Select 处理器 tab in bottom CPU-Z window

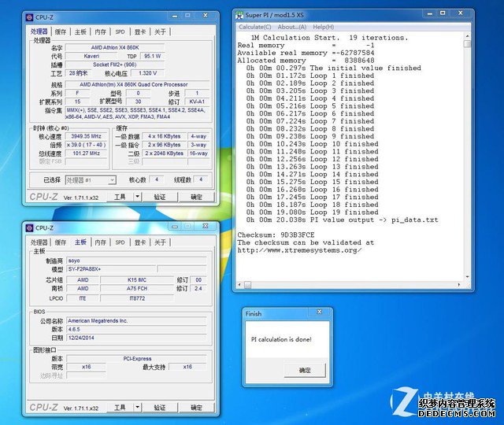pyautogui.click(x=39, y=242)
